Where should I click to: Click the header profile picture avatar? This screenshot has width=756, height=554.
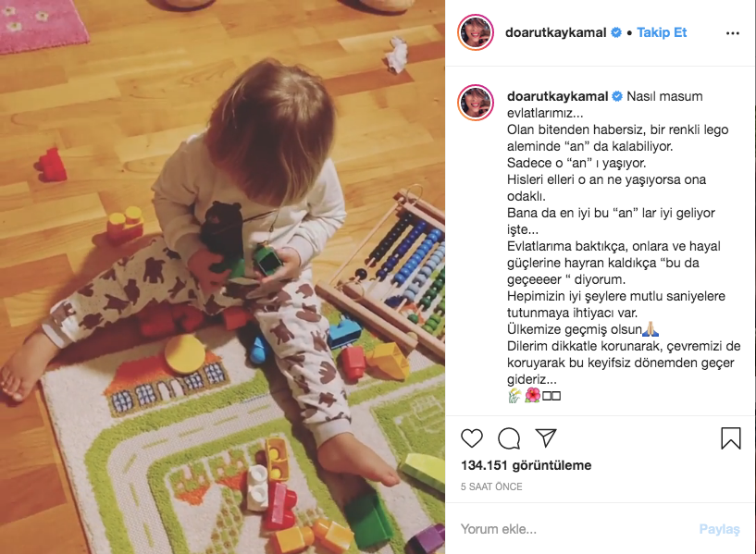(476, 32)
